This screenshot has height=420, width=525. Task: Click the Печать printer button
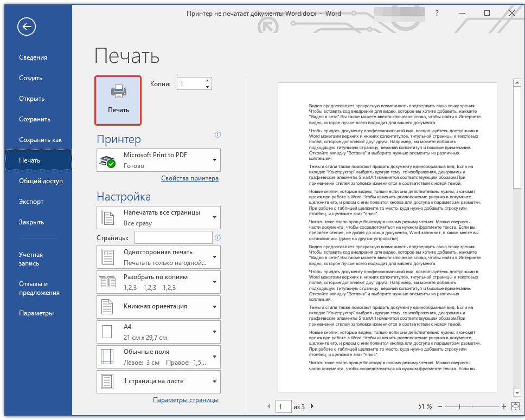click(118, 100)
